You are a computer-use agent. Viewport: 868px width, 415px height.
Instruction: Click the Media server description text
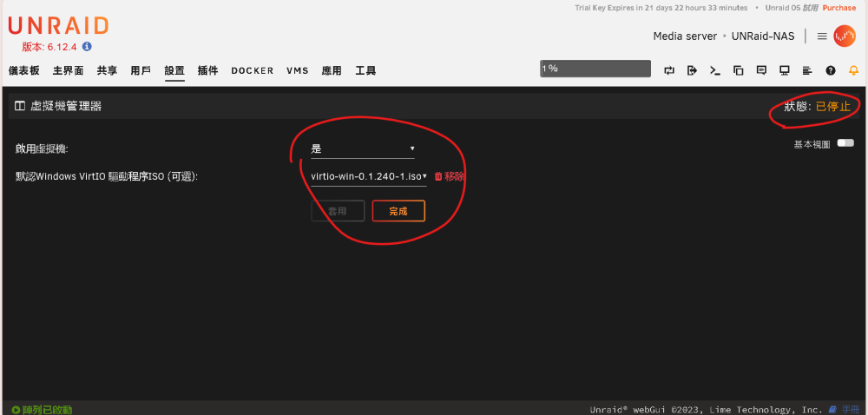685,36
